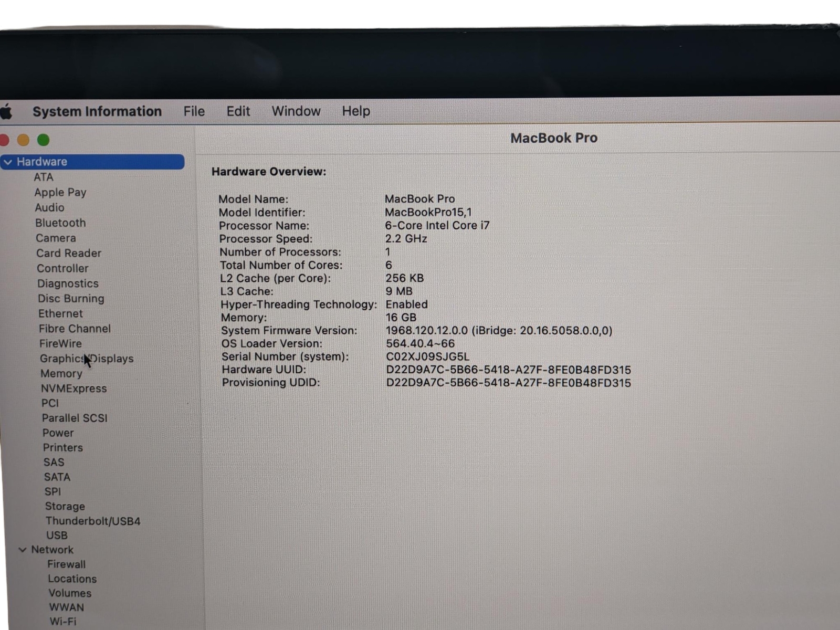
Task: Collapse the Network section chevron
Action: click(23, 550)
